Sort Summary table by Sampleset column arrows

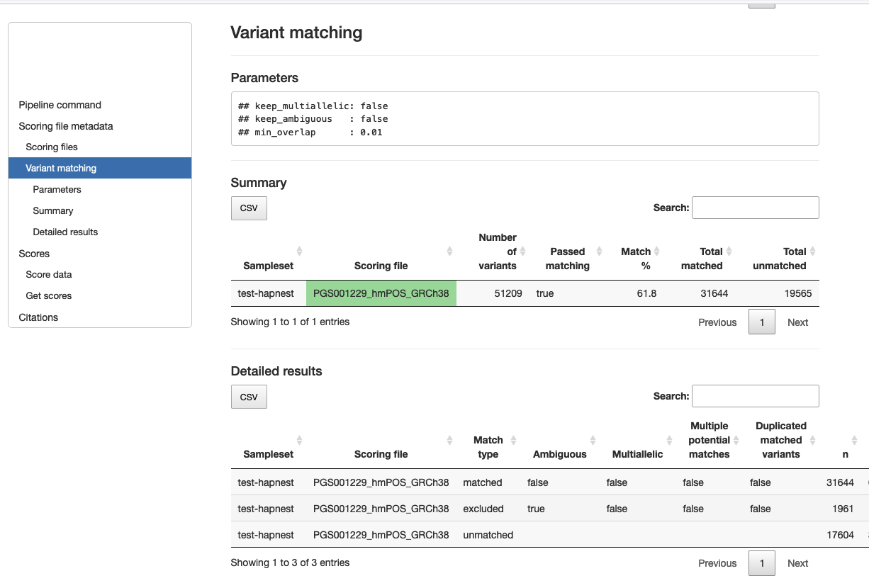click(299, 251)
